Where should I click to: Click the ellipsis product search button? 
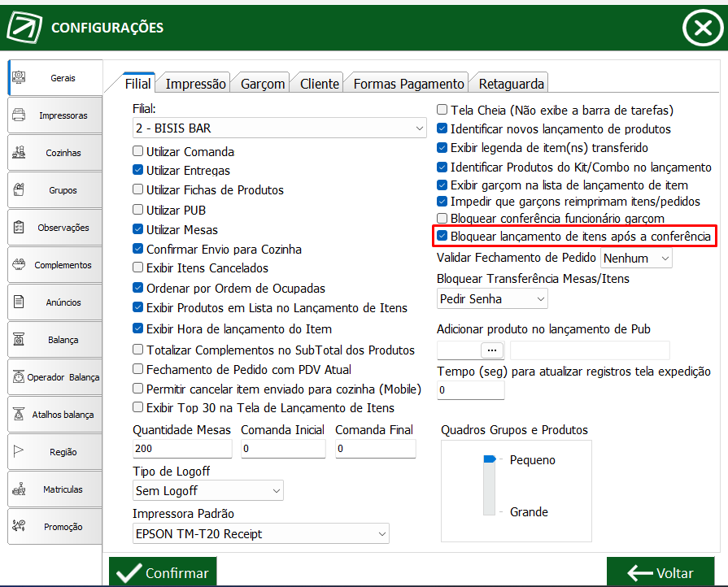click(x=492, y=350)
